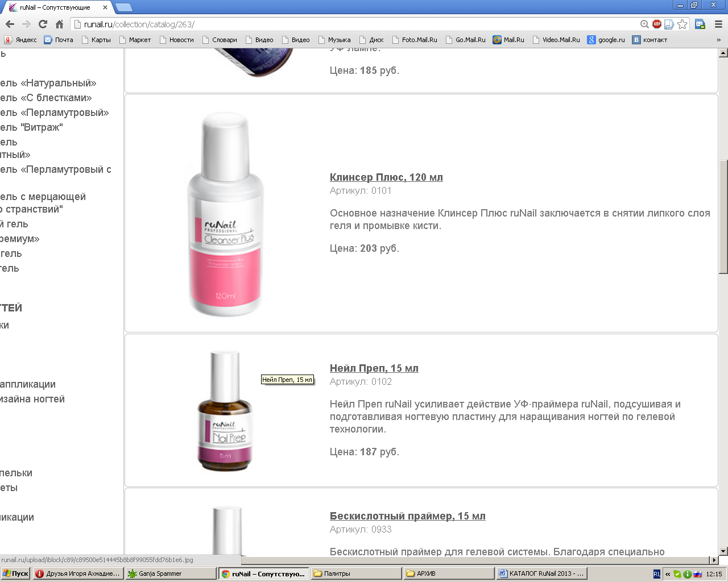Open the VK контакт bookmark

650,40
